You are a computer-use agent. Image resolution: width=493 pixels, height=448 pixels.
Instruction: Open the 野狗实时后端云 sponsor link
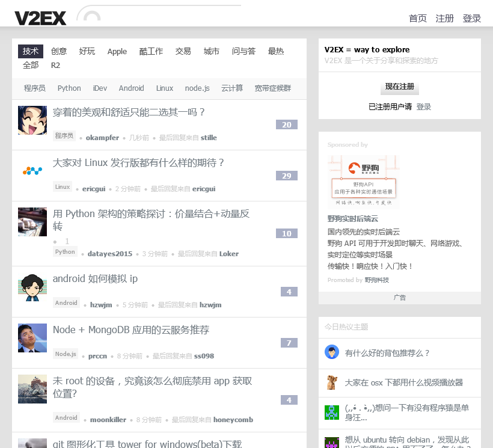[x=352, y=219]
